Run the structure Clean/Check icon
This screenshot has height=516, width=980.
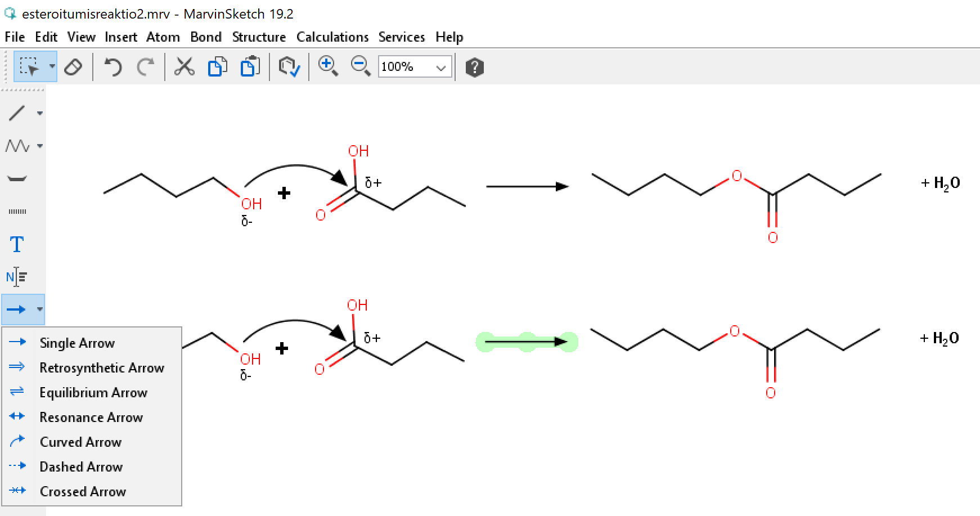(289, 67)
